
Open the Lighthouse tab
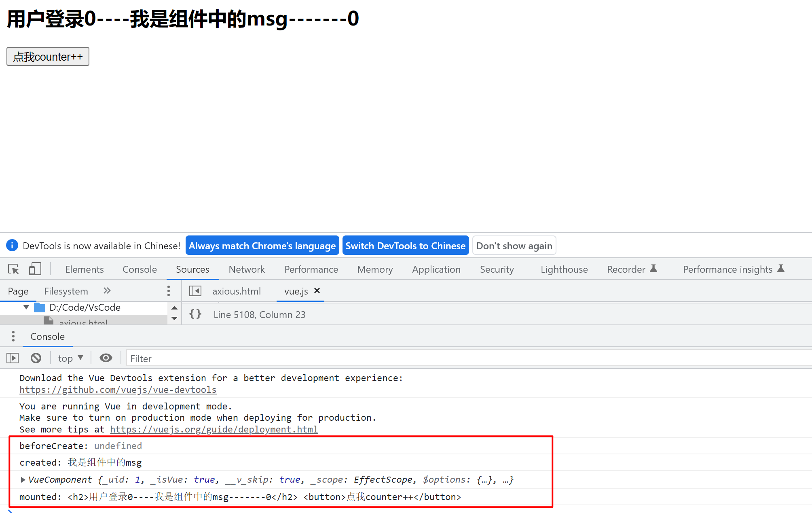tap(564, 269)
